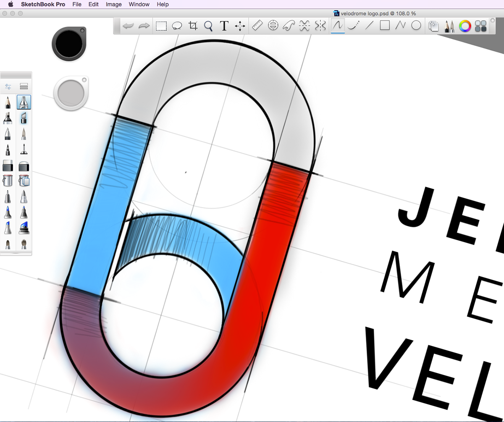The height and width of the screenshot is (422, 504).
Task: Open the Image menu
Action: 113,4
